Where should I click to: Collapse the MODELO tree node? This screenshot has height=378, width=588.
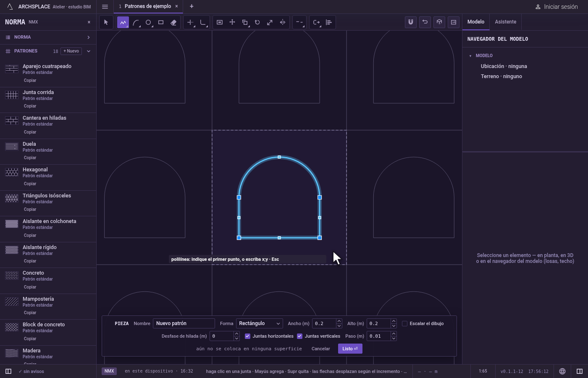coord(470,56)
